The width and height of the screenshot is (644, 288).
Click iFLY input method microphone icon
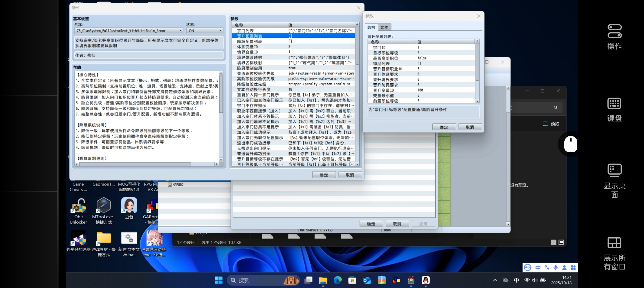pyautogui.click(x=555, y=268)
